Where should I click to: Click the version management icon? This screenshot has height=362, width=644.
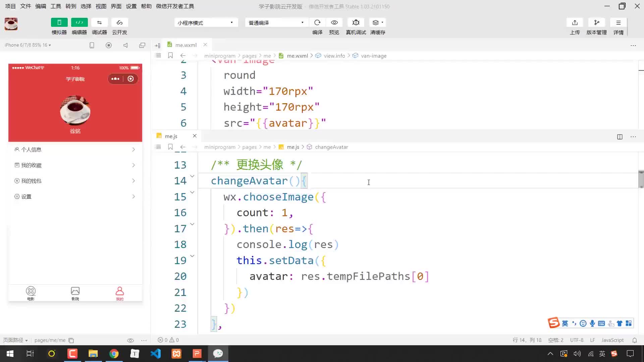point(597,22)
